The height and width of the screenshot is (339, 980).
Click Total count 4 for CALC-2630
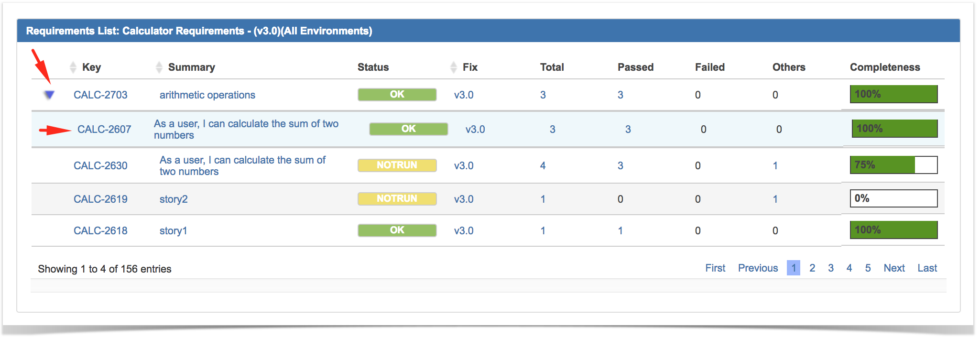click(x=543, y=165)
